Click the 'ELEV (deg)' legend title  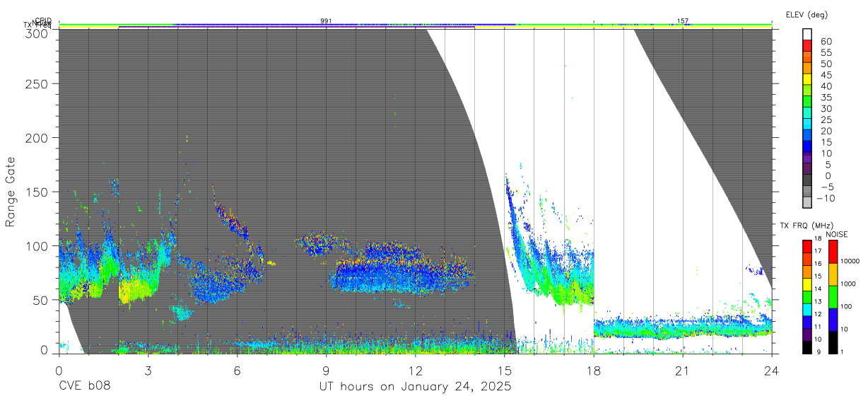tap(807, 14)
